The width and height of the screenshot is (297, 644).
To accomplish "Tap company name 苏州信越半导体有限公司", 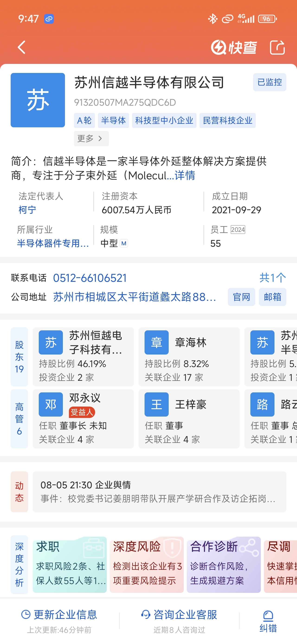I will (x=149, y=82).
